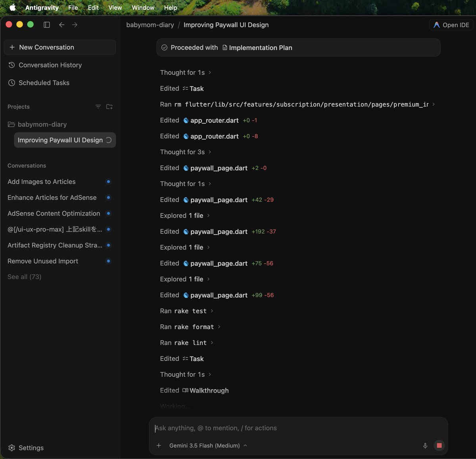The width and height of the screenshot is (476, 459).
Task: Click the microphone icon
Action: click(x=425, y=446)
